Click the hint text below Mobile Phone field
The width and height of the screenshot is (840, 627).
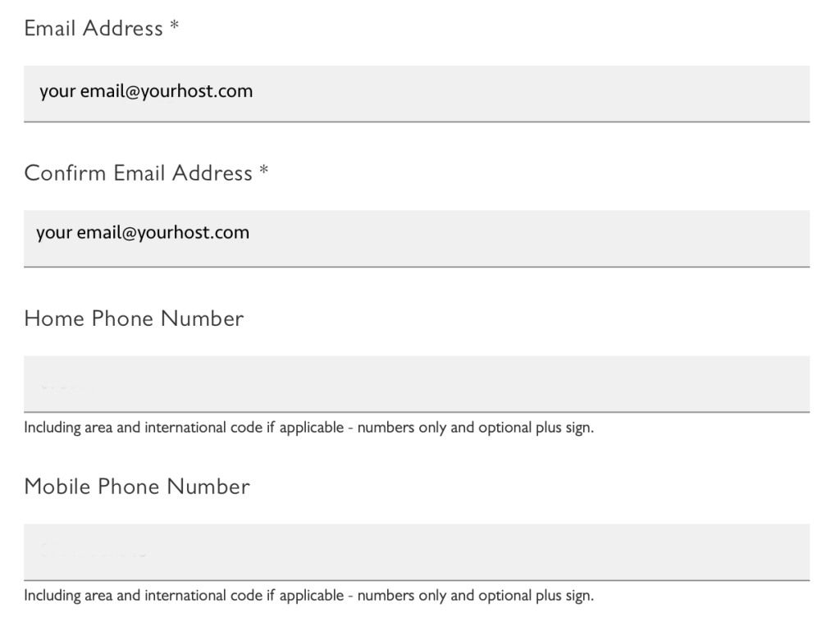click(x=308, y=596)
